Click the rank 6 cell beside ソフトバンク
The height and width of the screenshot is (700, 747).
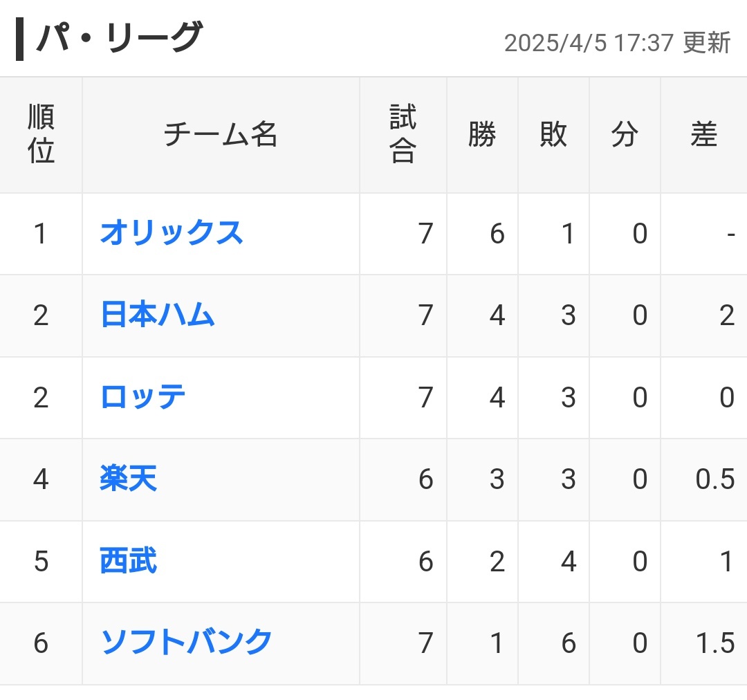(41, 643)
